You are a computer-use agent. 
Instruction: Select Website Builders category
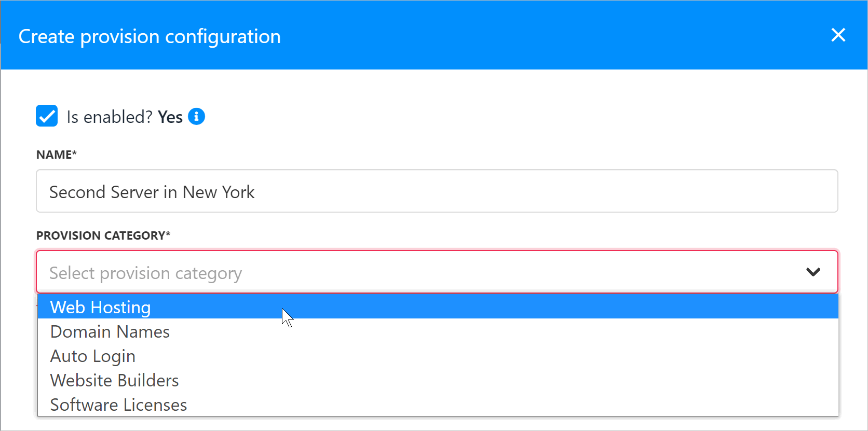pyautogui.click(x=438, y=380)
